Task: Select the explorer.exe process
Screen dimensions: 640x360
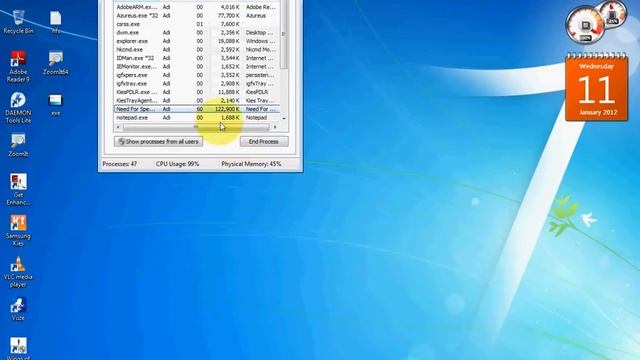Action: point(197,41)
